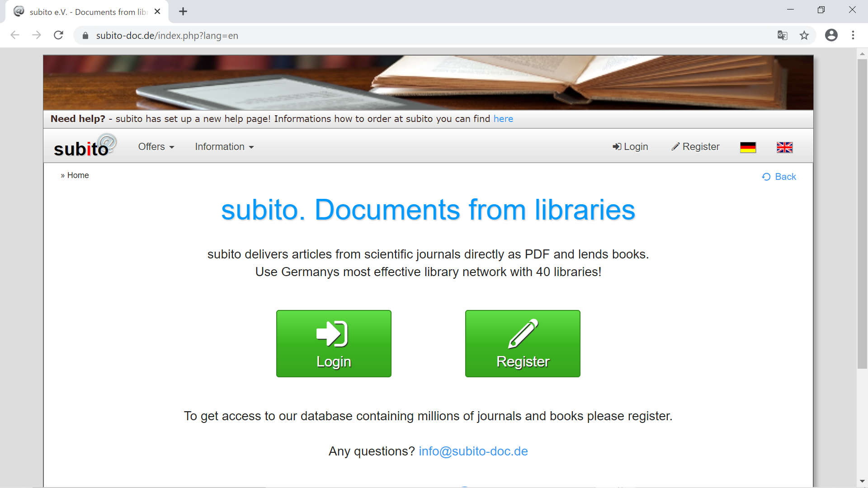
Task: Click the 'subito. Documents from libraries' heading
Action: [x=428, y=210]
